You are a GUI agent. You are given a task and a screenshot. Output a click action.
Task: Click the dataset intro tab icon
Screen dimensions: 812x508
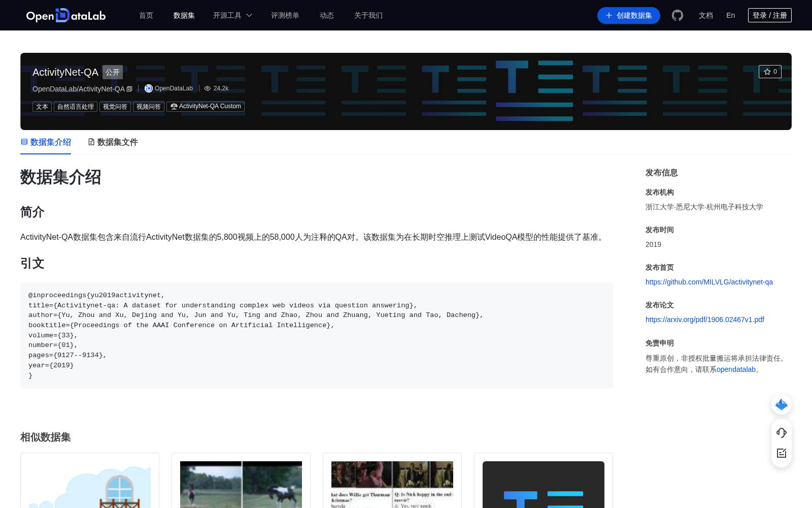point(24,142)
